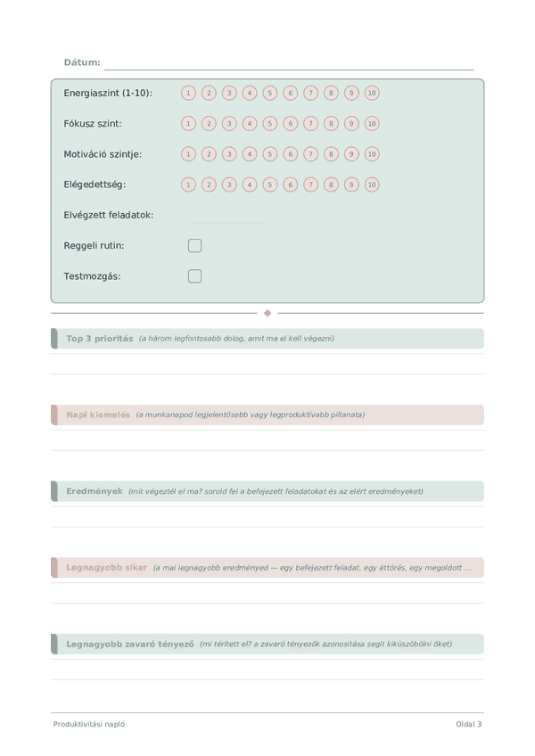Click the Dátum input line

point(289,63)
